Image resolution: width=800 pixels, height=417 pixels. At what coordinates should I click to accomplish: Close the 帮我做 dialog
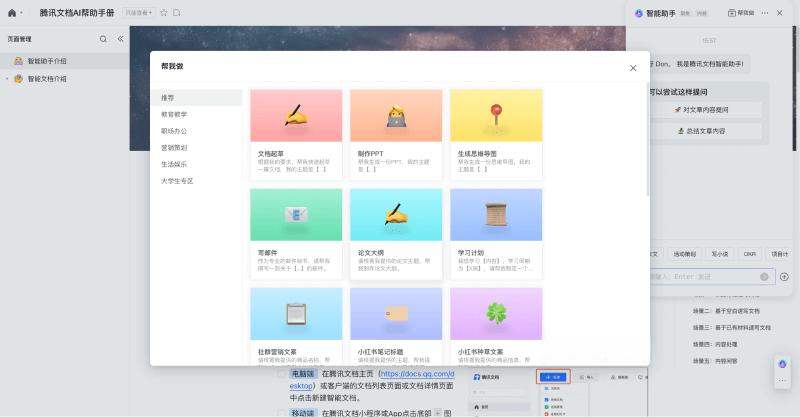point(632,67)
